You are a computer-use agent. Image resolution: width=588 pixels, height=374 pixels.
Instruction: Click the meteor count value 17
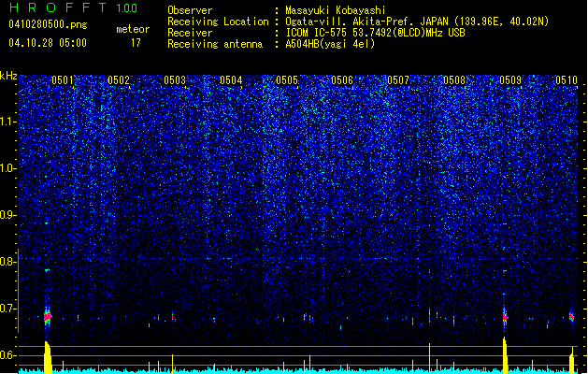pos(136,43)
